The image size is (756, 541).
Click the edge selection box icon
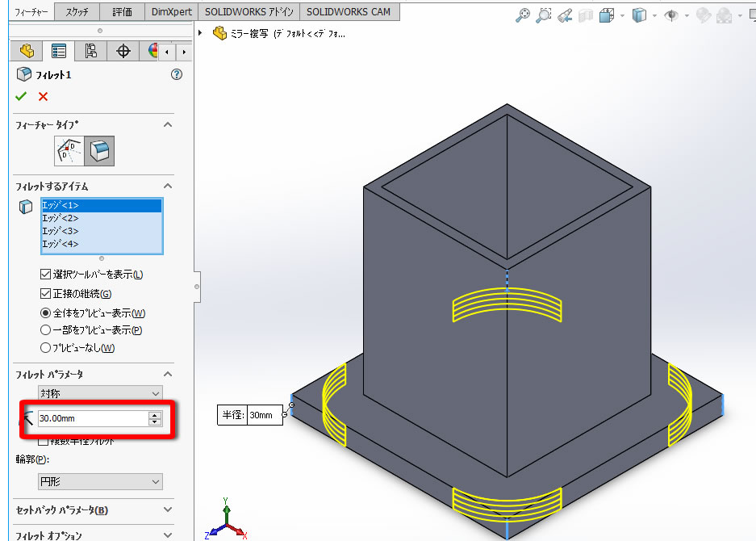(x=26, y=207)
